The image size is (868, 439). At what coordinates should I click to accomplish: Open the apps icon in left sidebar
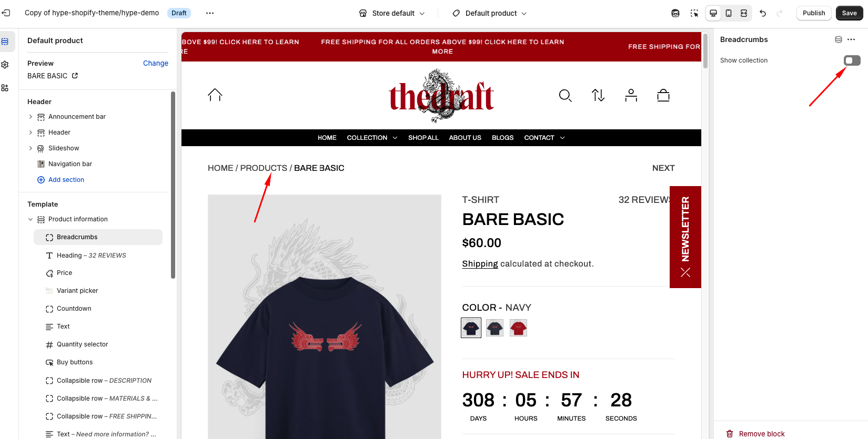[x=5, y=88]
